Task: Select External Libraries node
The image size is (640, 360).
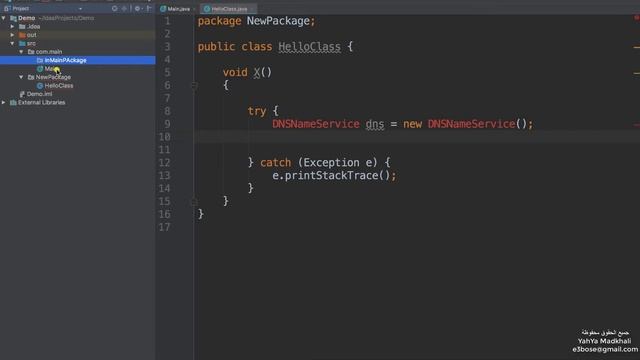Action: 42,102
